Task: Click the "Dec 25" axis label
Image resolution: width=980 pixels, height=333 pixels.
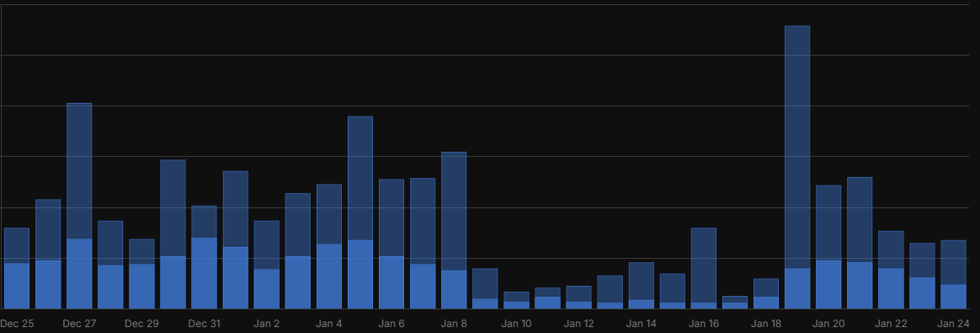Action: point(17,324)
